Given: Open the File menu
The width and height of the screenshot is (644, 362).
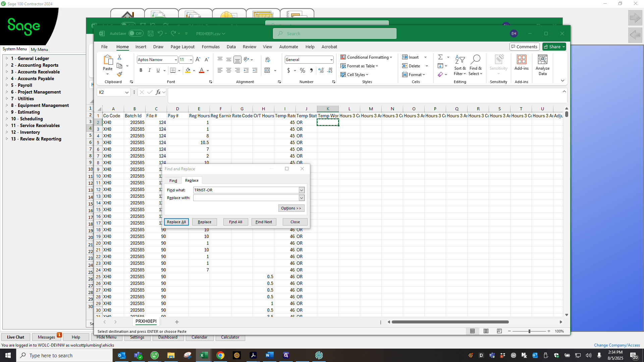Looking at the screenshot, I should pyautogui.click(x=104, y=47).
